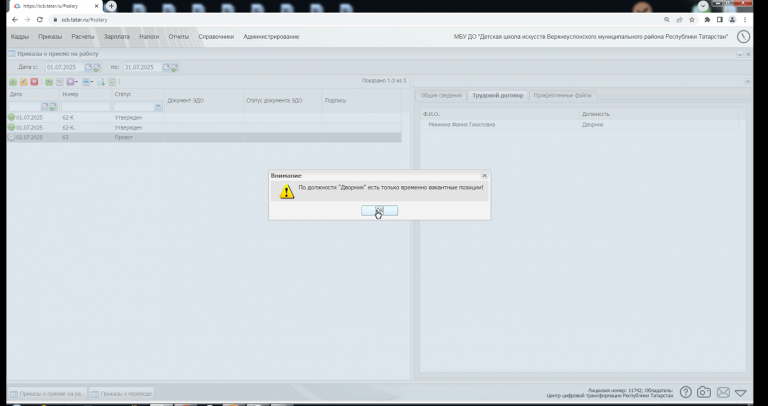Image resolution: width=768 pixels, height=406 pixels.
Task: Open the envelope messages icon
Action: click(x=723, y=392)
